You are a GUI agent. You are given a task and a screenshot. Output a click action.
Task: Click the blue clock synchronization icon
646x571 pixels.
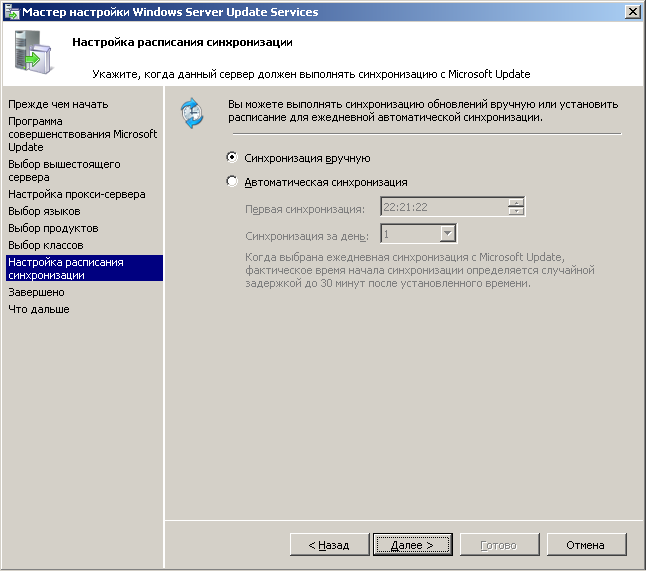pos(192,113)
